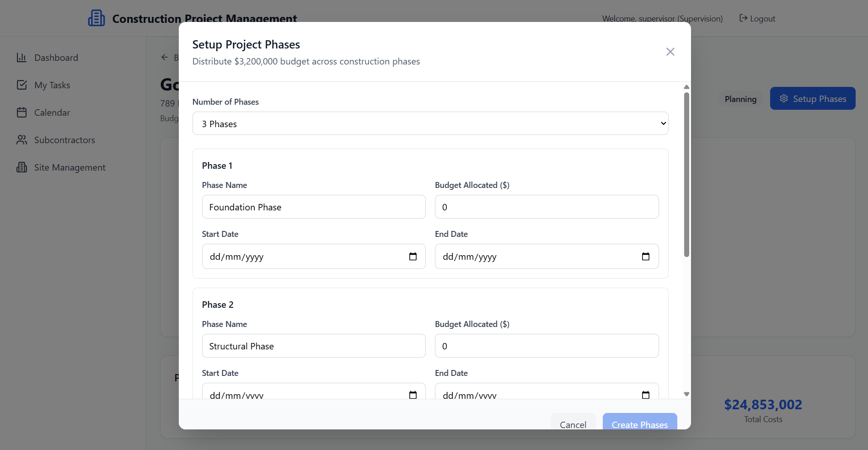The height and width of the screenshot is (450, 868).
Task: Open the Subcontractors menu item
Action: click(64, 140)
